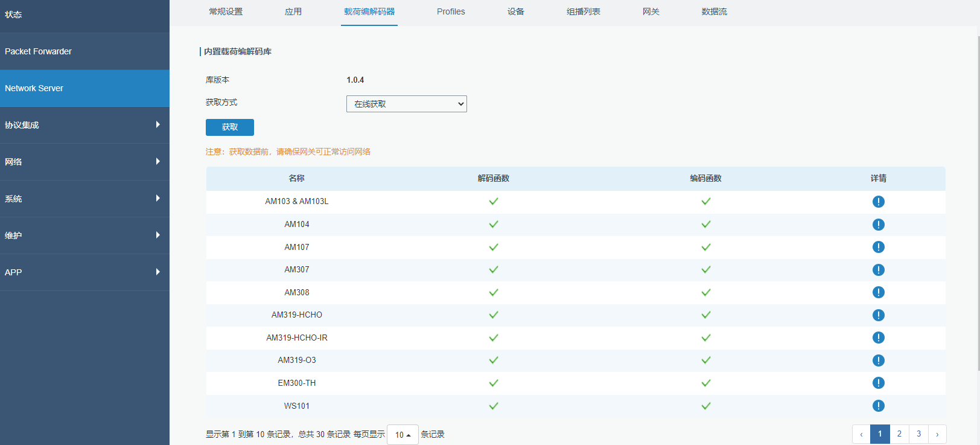Click decoder checkmark in EM300-TH row
Viewport: 980px width, 445px height.
pos(494,383)
